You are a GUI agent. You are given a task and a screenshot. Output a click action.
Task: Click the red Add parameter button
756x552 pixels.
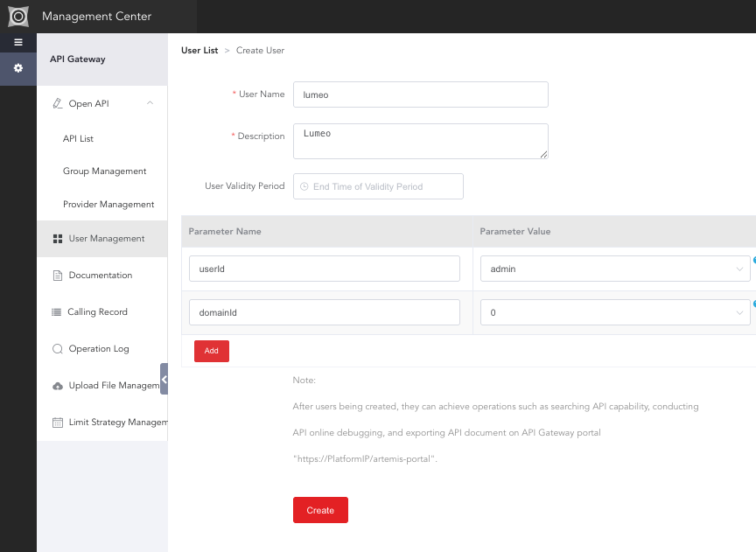[x=212, y=351]
